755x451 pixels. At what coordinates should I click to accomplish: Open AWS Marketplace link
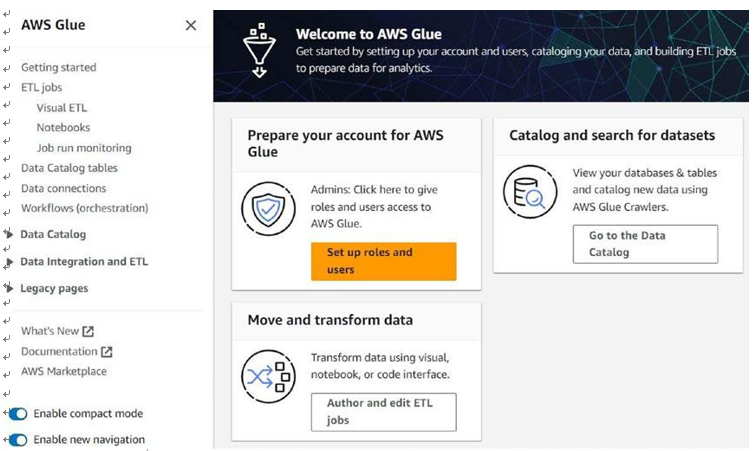click(x=64, y=372)
